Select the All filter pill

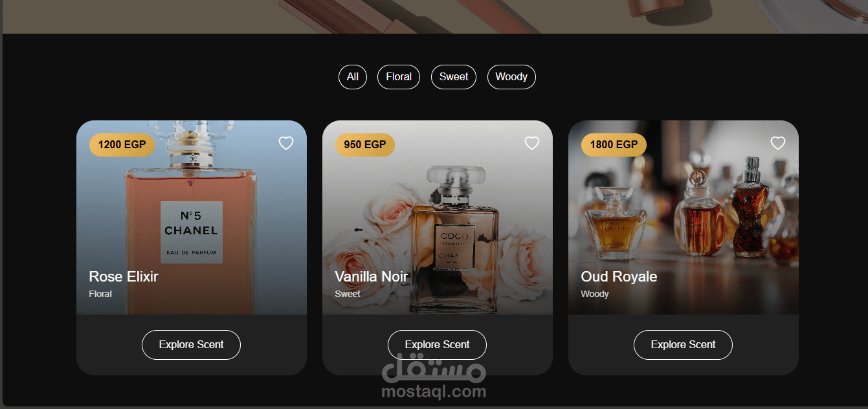[x=353, y=77]
